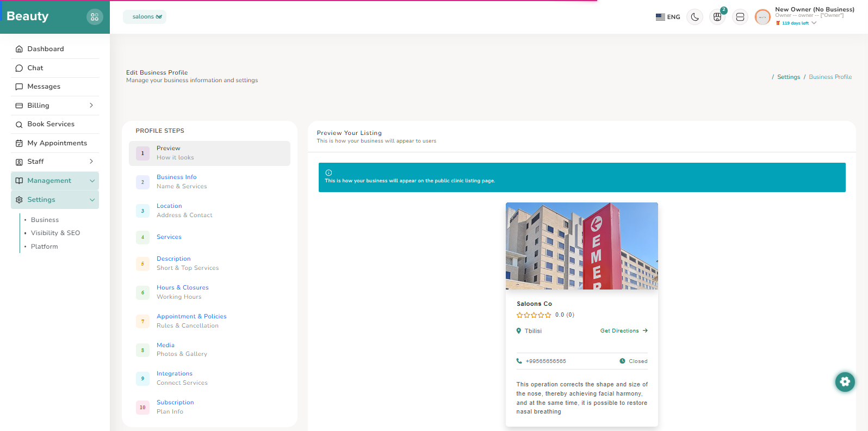
Task: Click the Billing card icon
Action: 19,106
